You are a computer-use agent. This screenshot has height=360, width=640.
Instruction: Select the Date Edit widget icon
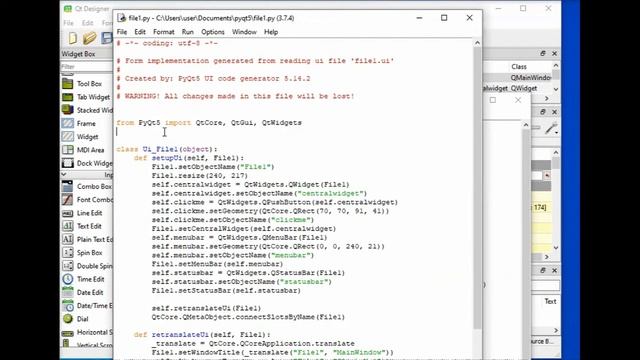click(x=68, y=292)
